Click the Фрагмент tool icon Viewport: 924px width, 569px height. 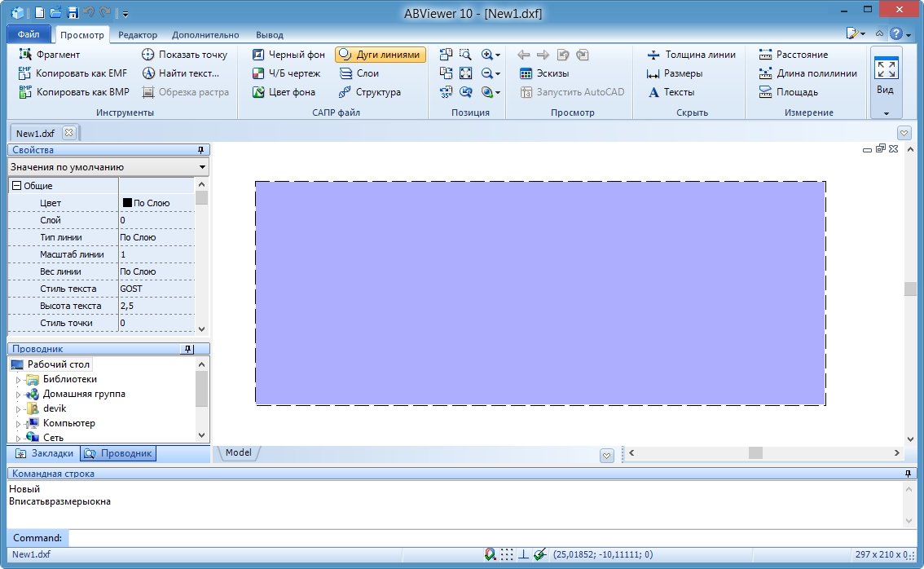point(24,55)
